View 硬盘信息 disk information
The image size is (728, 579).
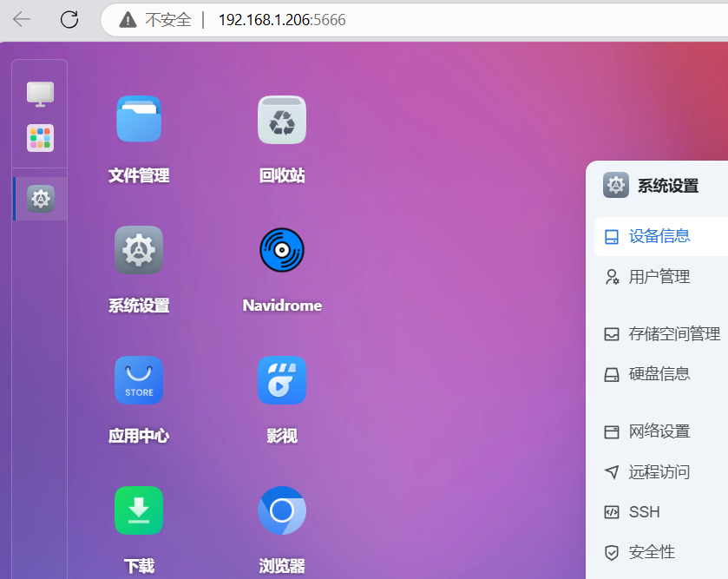[x=659, y=373]
